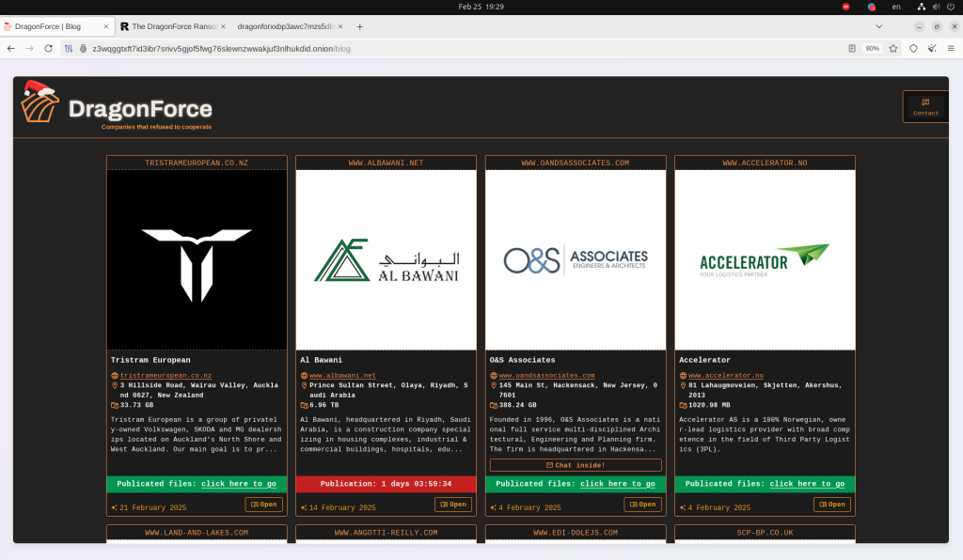Click the 14 February 2025 date
Screen dimensions: 963x560
(342, 508)
